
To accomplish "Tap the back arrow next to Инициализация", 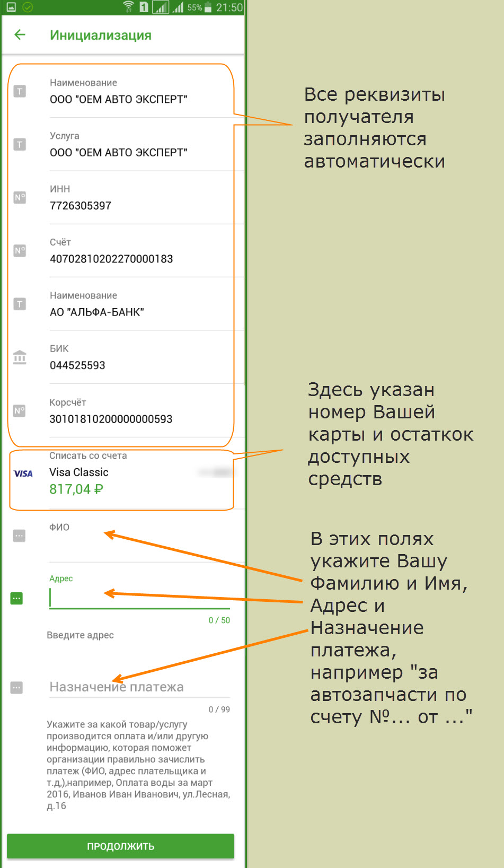I will click(20, 35).
